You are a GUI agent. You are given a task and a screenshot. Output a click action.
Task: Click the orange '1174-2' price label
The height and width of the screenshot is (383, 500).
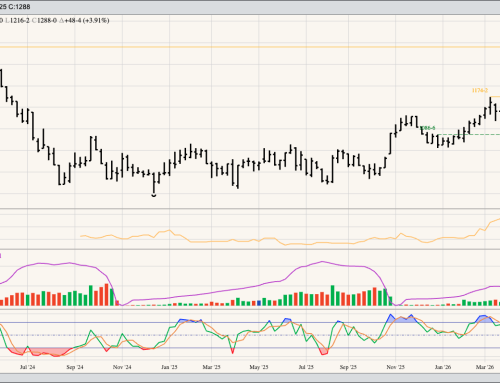tap(480, 90)
